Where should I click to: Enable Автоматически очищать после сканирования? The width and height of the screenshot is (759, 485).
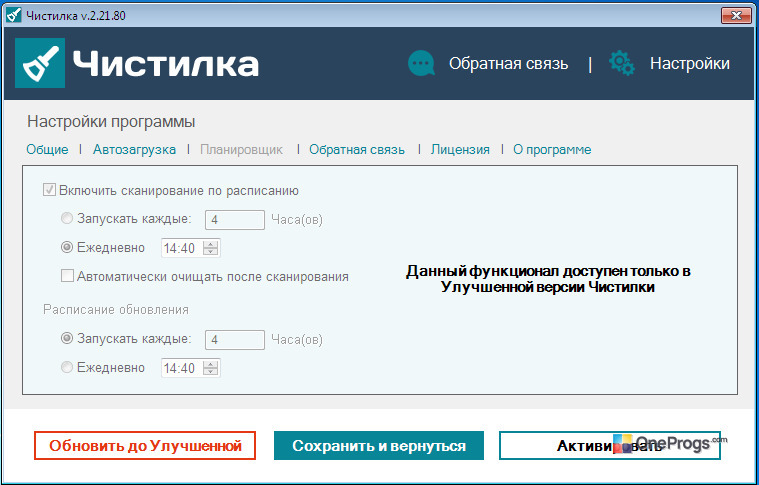click(67, 276)
